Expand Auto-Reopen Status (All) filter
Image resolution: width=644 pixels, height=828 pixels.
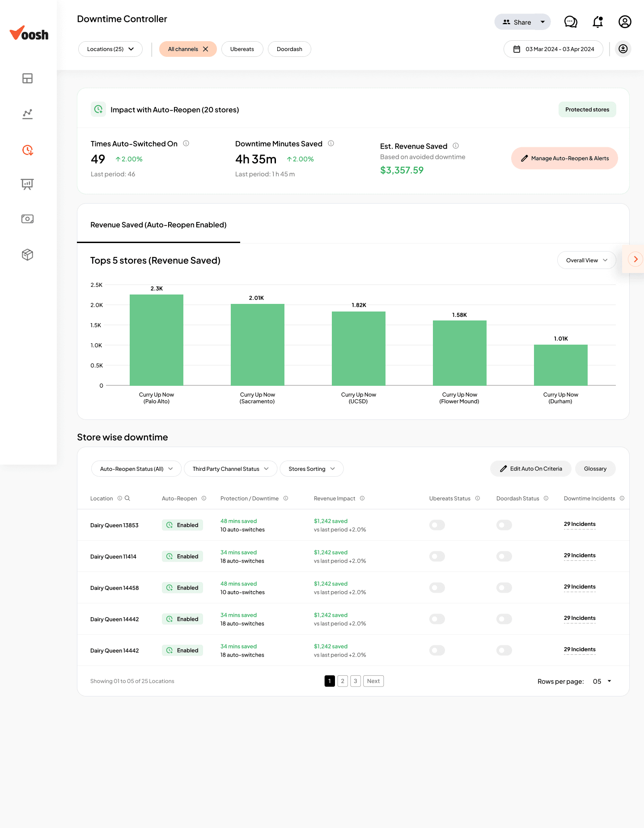click(136, 469)
